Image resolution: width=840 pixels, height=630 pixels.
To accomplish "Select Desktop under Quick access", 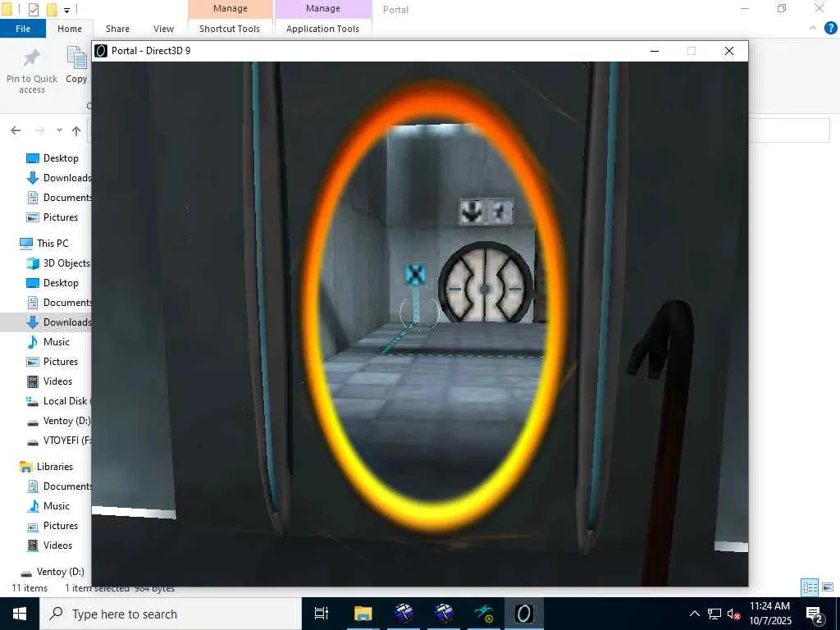I will [61, 158].
